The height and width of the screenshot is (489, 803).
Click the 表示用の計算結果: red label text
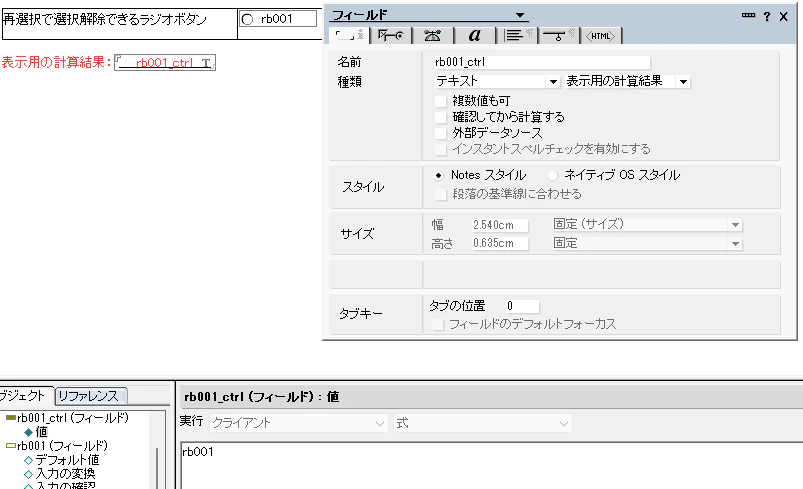[x=56, y=62]
